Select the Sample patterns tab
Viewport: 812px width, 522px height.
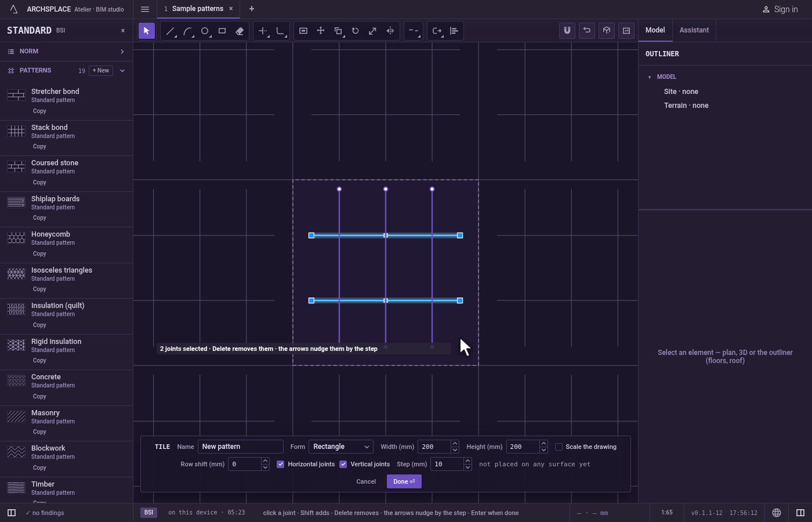pos(197,9)
